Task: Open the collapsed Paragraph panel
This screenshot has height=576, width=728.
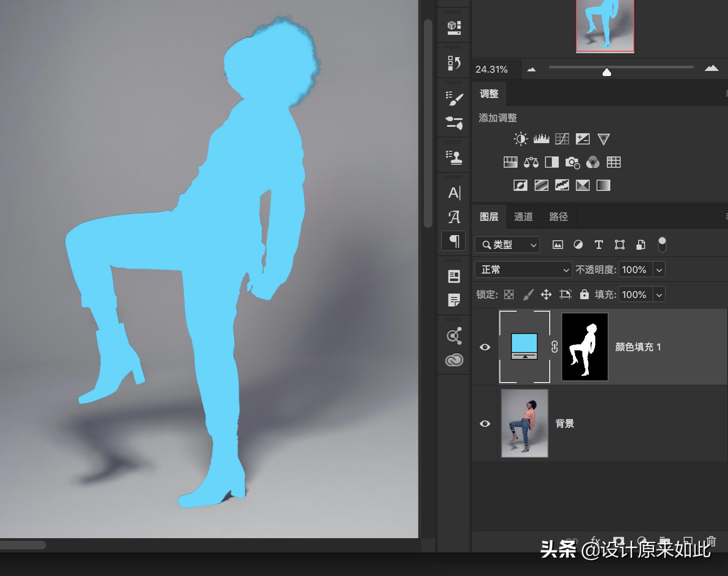Action: click(x=453, y=241)
